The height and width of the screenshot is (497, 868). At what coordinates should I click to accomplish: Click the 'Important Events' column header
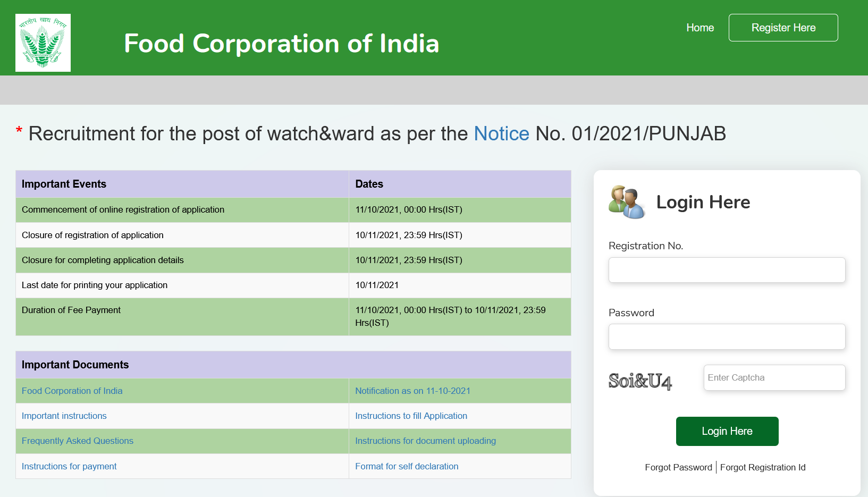click(x=182, y=184)
